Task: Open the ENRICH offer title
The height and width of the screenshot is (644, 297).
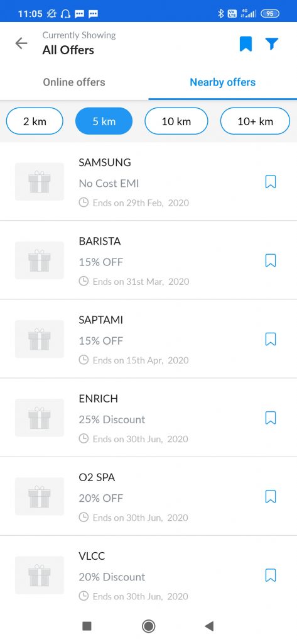Action: click(x=99, y=398)
